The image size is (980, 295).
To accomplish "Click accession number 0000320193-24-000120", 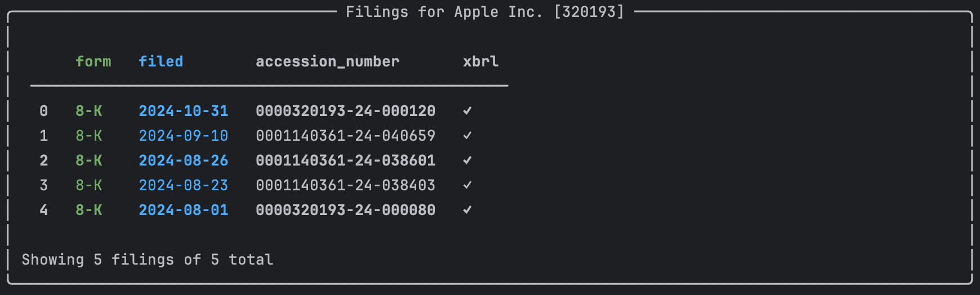I will 346,111.
